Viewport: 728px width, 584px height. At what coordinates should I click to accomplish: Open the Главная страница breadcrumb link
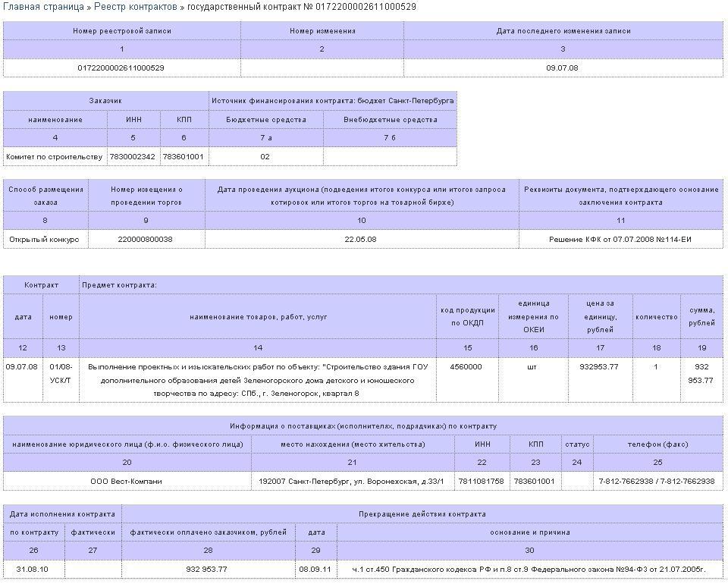(x=43, y=7)
